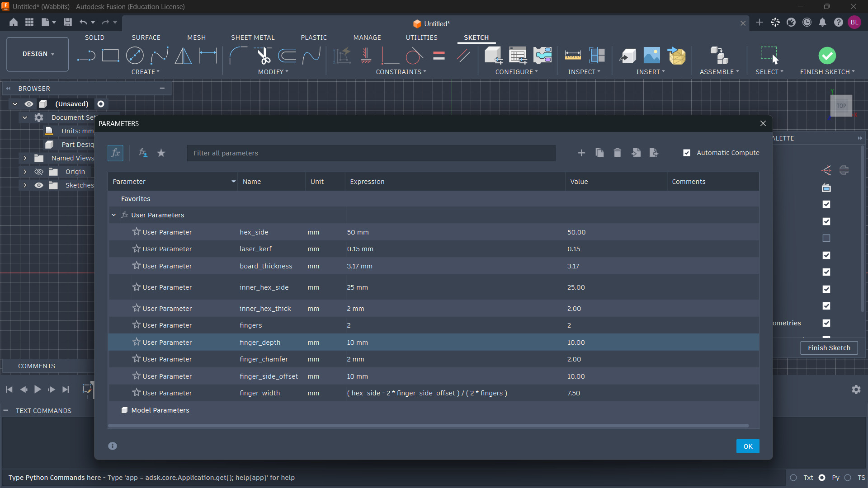Open the Measure tool under Inspect
Screen dimensions: 868x488
point(573,56)
